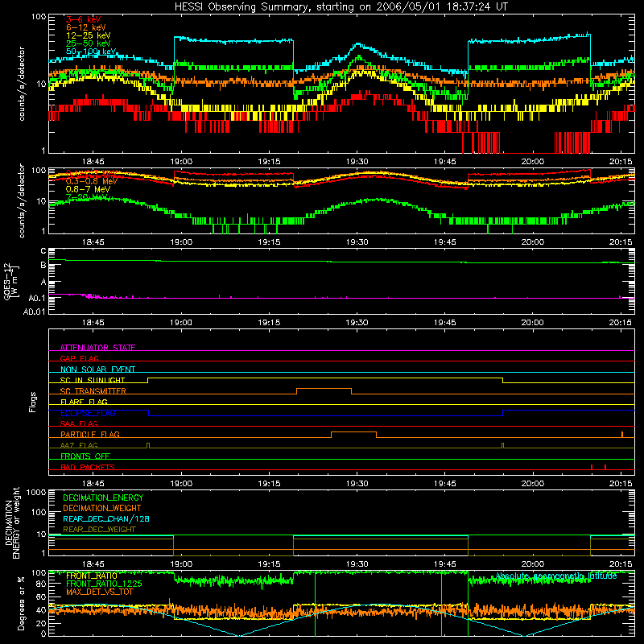Click the Degrees or % axis label

point(22,603)
